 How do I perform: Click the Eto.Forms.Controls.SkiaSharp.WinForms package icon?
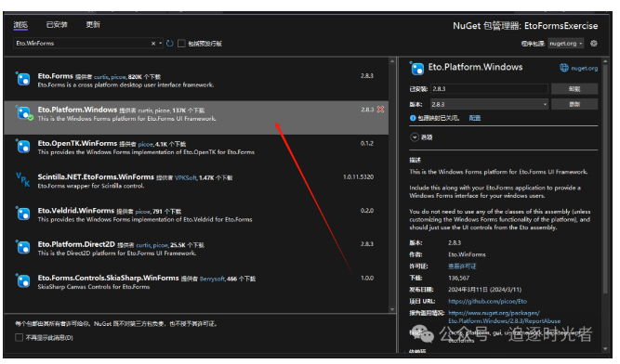(23, 280)
